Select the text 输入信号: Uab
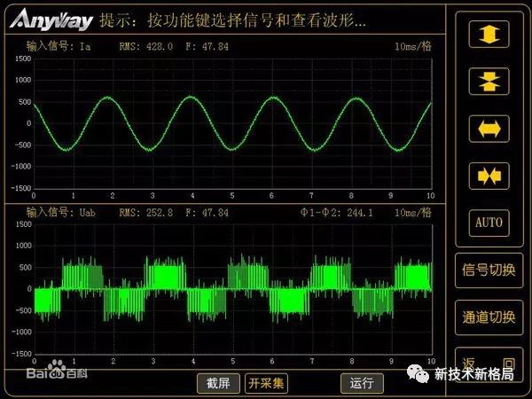This screenshot has width=532, height=399. (60, 213)
